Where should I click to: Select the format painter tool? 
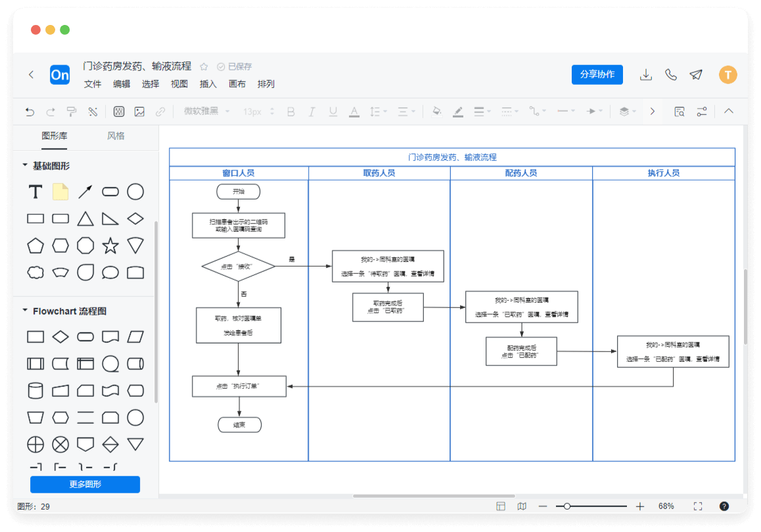pos(72,112)
